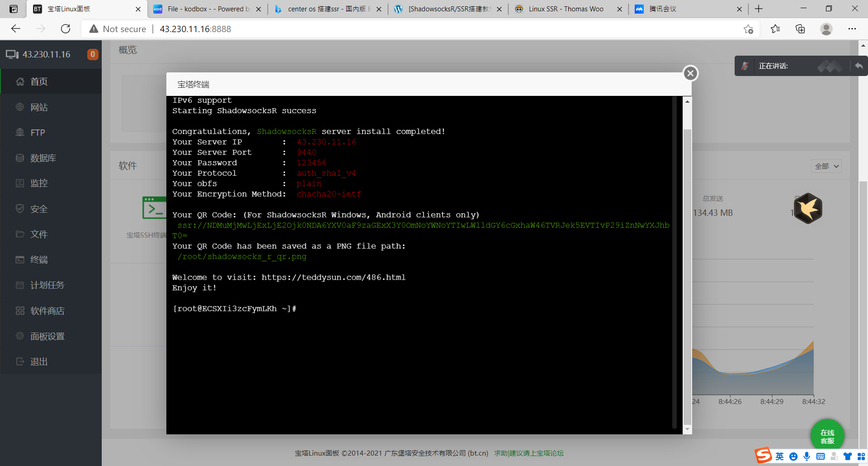
Task: Open 面板设置 in the sidebar
Action: [x=51, y=336]
